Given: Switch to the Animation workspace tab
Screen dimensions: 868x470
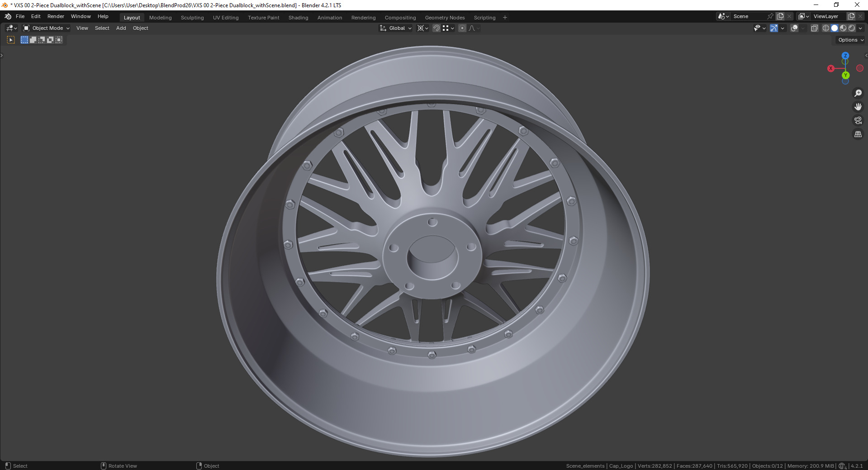Looking at the screenshot, I should pos(329,18).
